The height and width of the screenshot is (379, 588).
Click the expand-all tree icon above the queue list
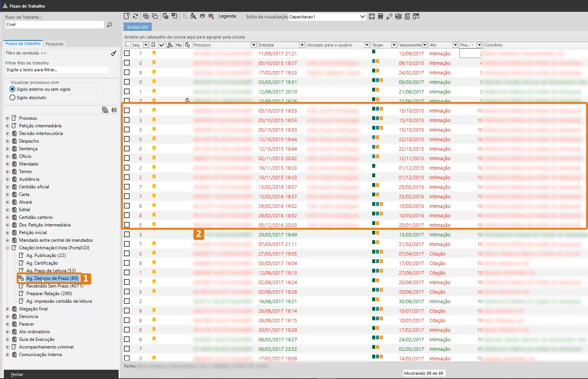pos(105,110)
